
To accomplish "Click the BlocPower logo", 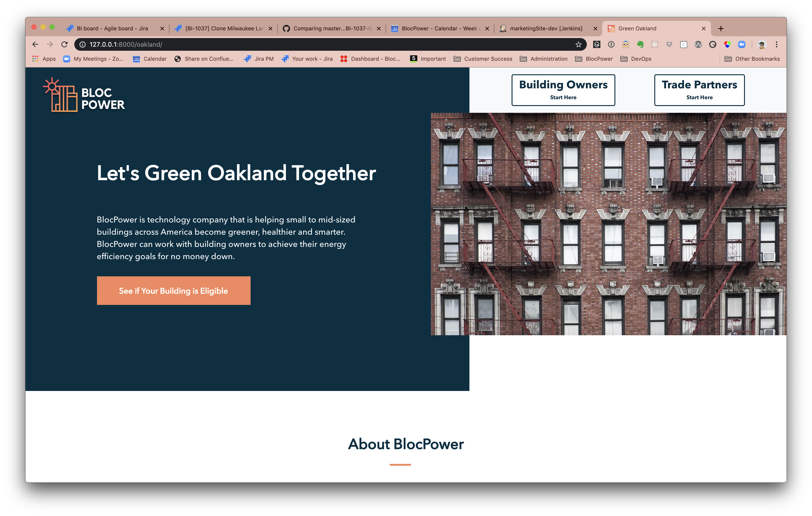I will pos(84,95).
